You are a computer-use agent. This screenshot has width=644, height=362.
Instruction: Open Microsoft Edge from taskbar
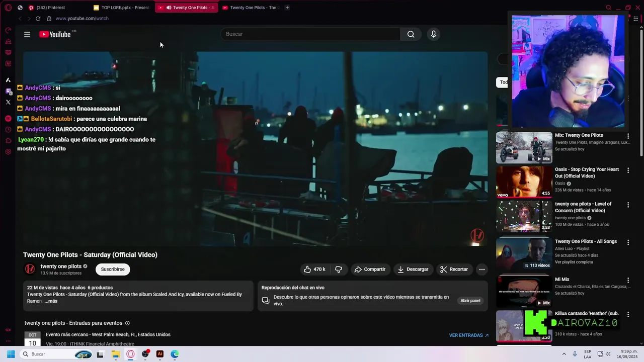tap(175, 354)
